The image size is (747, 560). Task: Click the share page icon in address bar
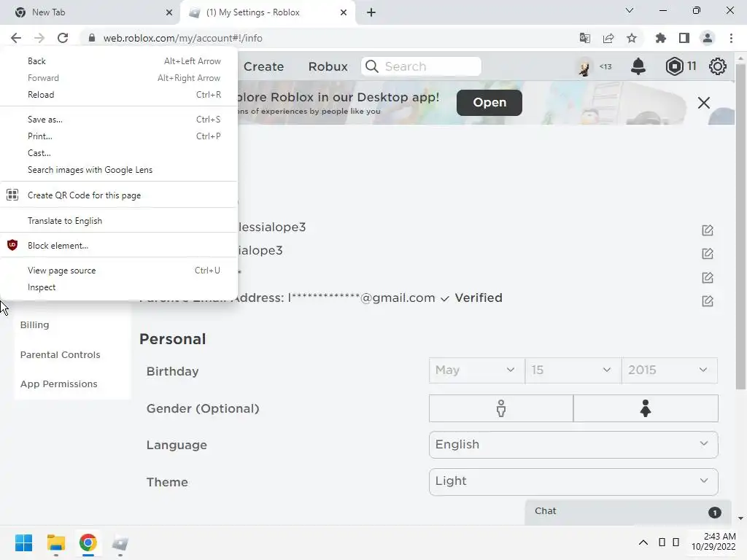point(608,38)
